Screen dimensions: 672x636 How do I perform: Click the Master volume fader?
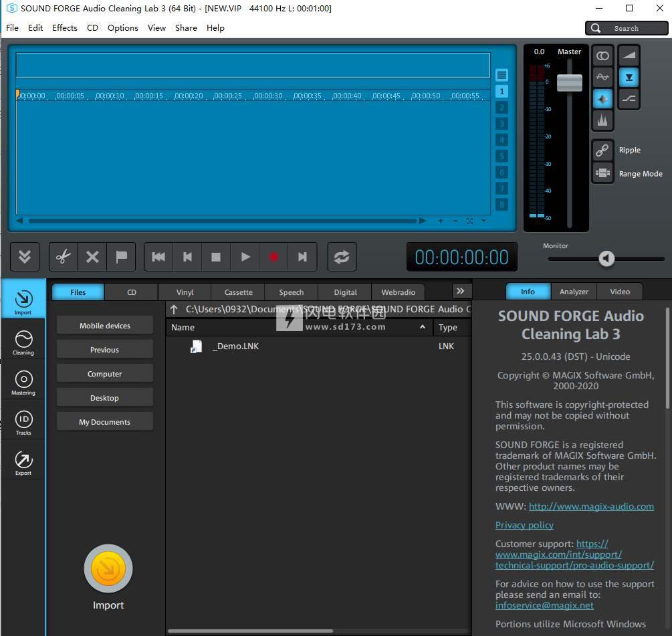click(x=570, y=83)
